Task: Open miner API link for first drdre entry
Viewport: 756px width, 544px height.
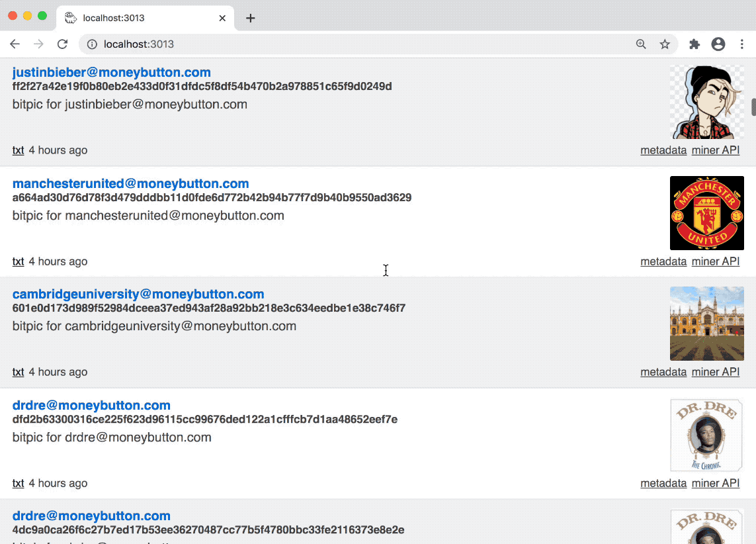Action: pos(716,484)
